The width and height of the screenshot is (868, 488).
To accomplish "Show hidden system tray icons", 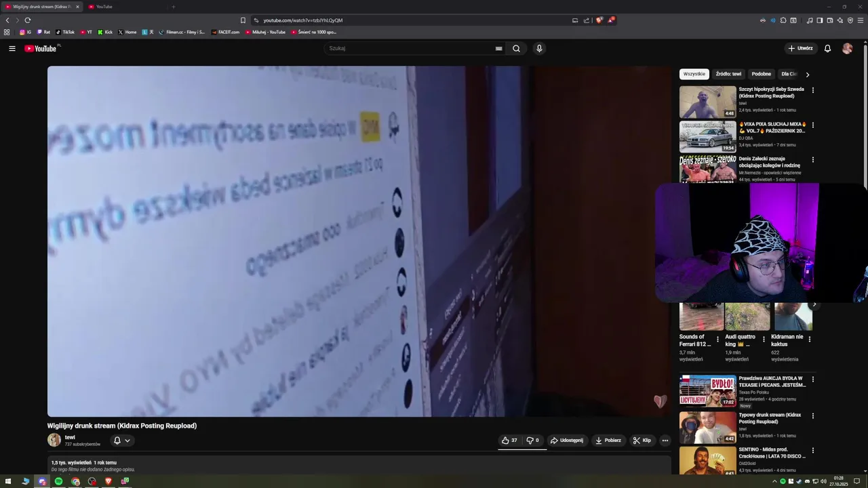I will click(774, 481).
